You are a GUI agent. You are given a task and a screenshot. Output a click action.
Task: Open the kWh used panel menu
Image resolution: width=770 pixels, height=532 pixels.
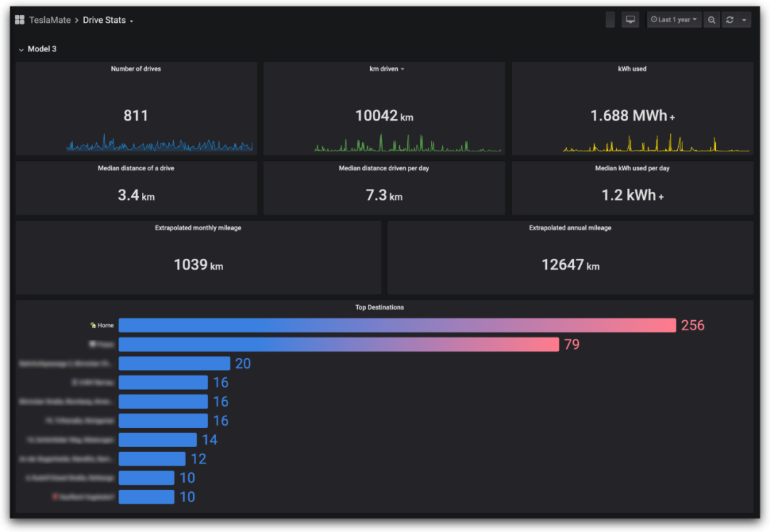[x=632, y=68]
